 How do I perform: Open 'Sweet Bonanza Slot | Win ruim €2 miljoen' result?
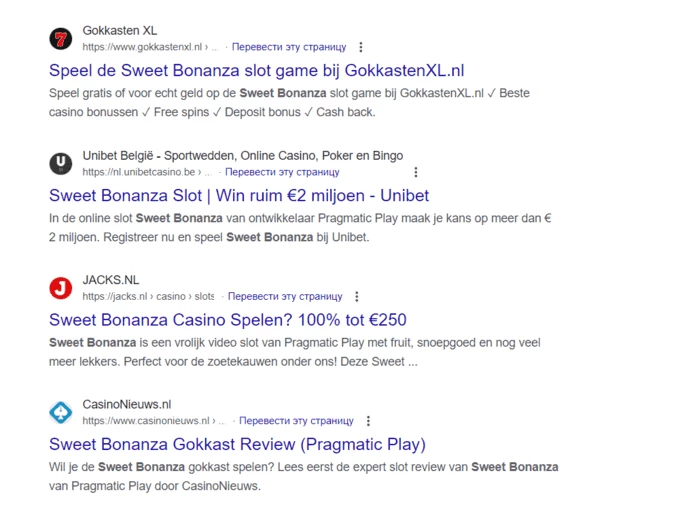pyautogui.click(x=239, y=195)
